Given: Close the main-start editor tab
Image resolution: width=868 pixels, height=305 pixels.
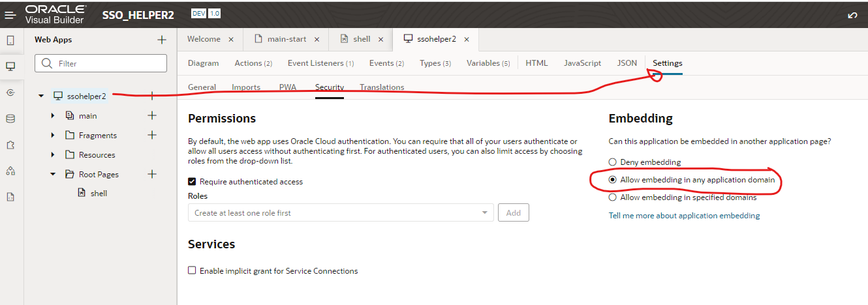Looking at the screenshot, I should pos(317,39).
